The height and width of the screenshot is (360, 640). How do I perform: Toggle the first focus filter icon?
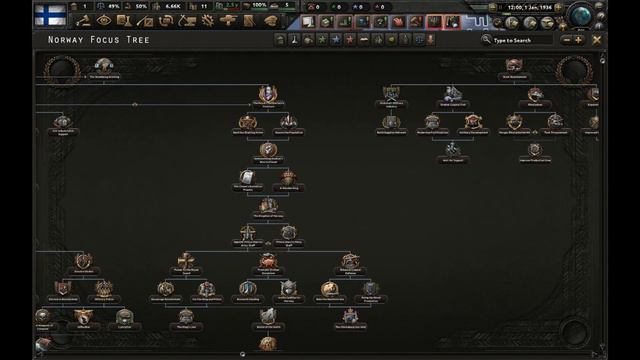(280, 40)
